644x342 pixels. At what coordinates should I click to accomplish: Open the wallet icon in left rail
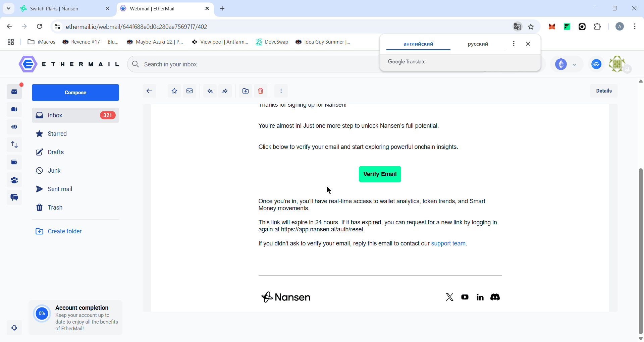click(14, 162)
